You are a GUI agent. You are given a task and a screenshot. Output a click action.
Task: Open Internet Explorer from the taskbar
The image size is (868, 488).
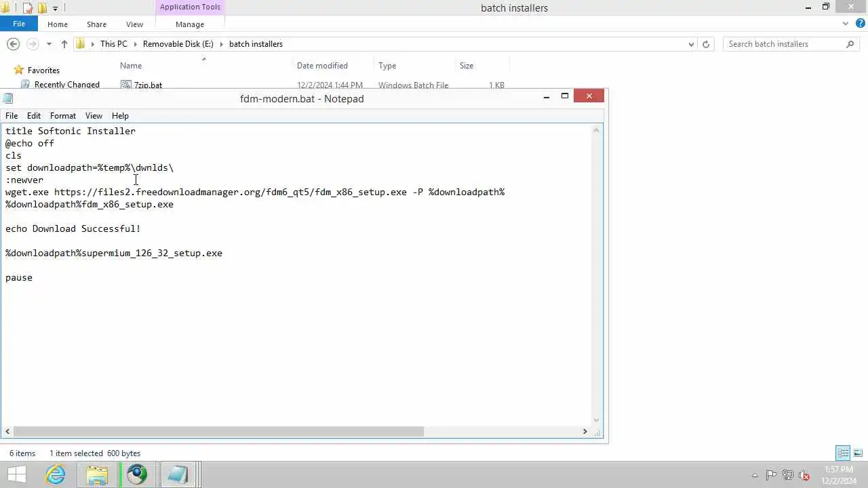56,474
